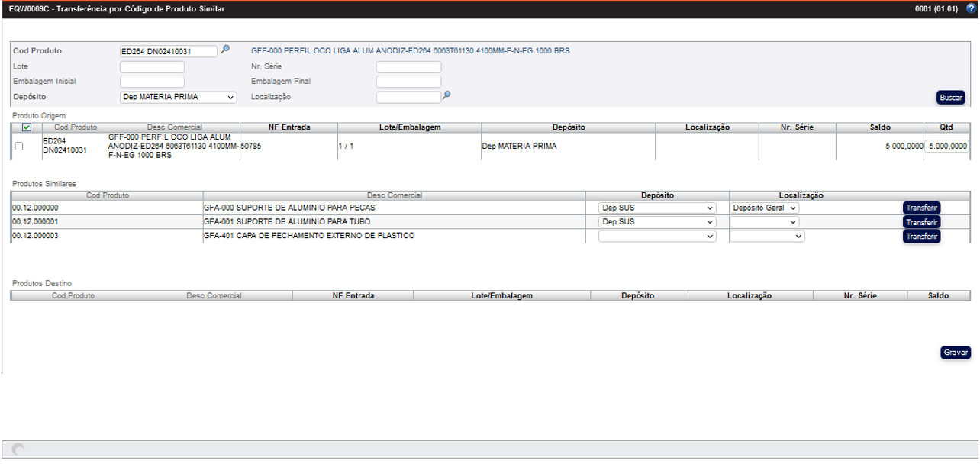This screenshot has width=980, height=467.
Task: Click Transferir for GFA-000 Suporte de Aluminio
Action: click(x=921, y=208)
